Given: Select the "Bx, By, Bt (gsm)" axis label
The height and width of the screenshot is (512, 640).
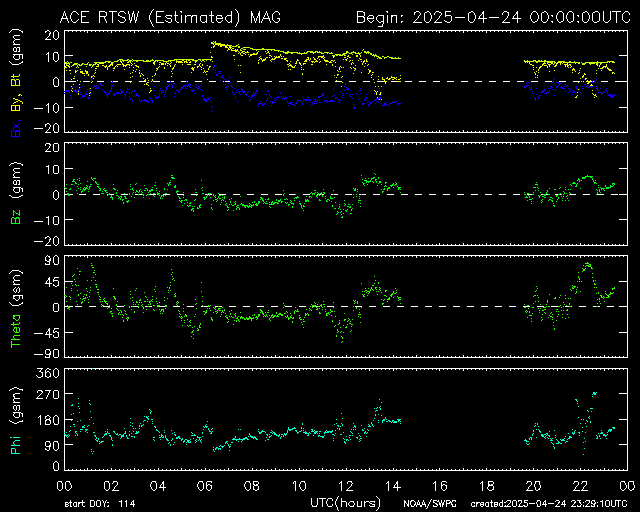Looking at the screenshot, I should click(16, 83).
